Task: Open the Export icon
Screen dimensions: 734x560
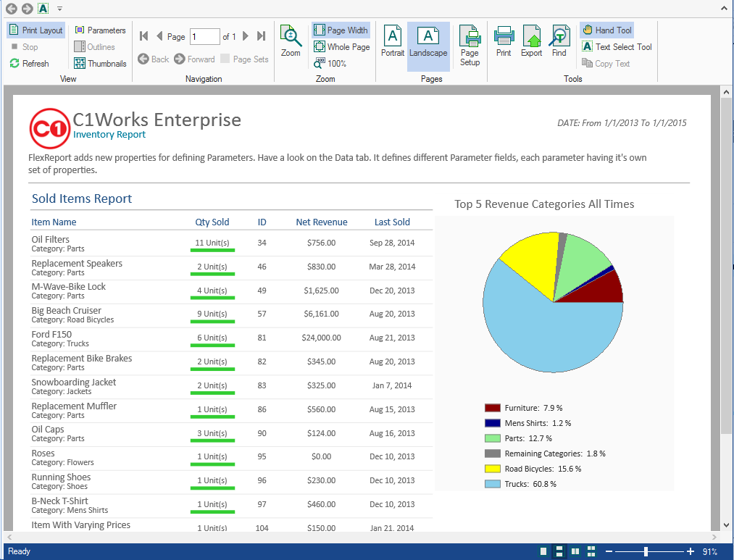Action: coord(531,41)
